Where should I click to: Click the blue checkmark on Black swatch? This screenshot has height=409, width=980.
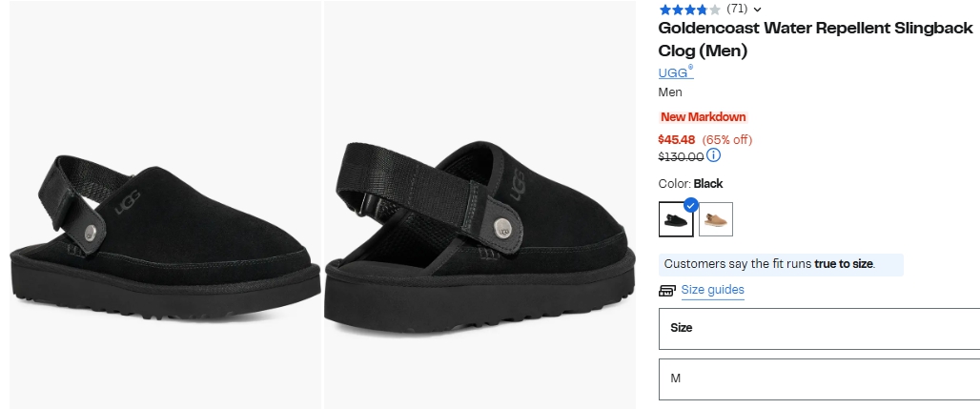(x=691, y=204)
